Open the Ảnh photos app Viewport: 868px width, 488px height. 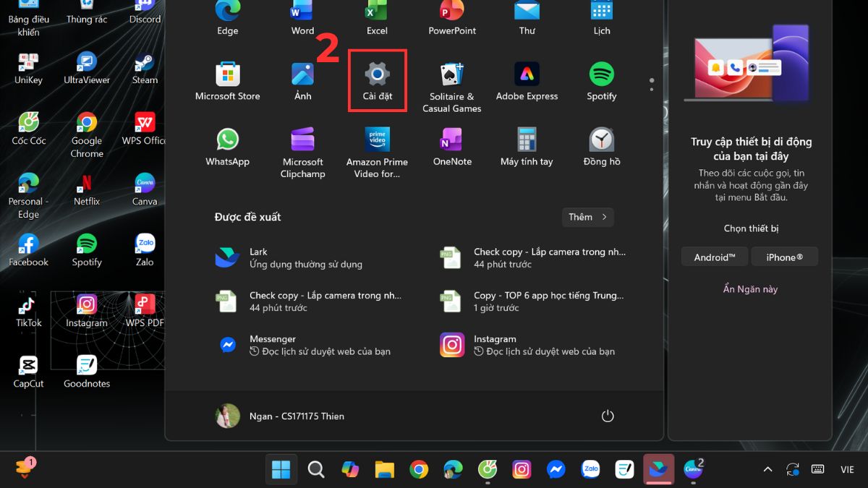point(302,81)
